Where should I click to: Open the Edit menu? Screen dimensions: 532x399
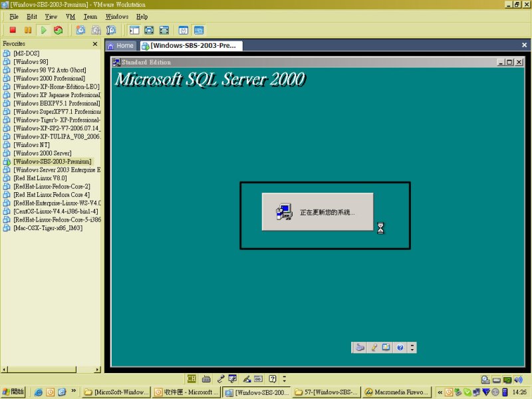32,17
